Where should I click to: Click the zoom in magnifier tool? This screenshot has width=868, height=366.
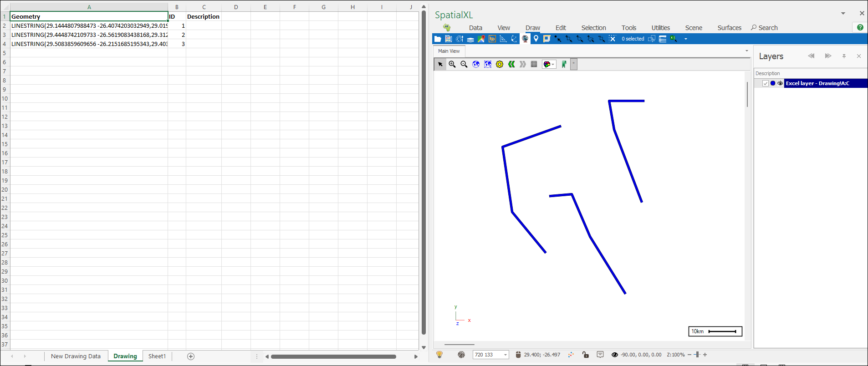(x=452, y=64)
